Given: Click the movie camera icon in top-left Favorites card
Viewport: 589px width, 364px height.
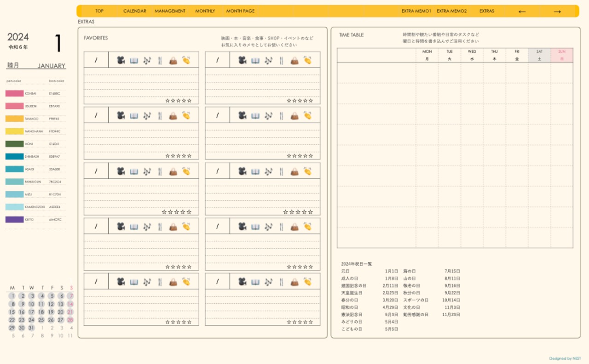Looking at the screenshot, I should (121, 60).
